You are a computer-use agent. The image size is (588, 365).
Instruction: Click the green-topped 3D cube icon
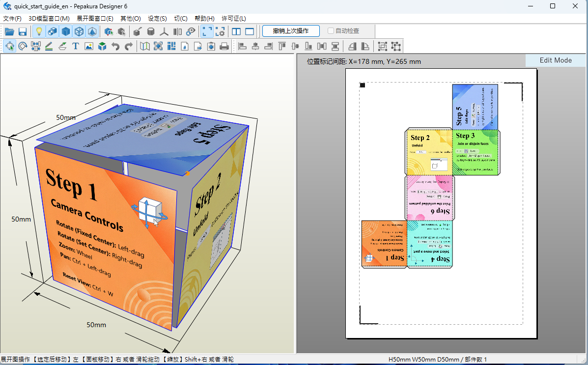[x=102, y=46]
